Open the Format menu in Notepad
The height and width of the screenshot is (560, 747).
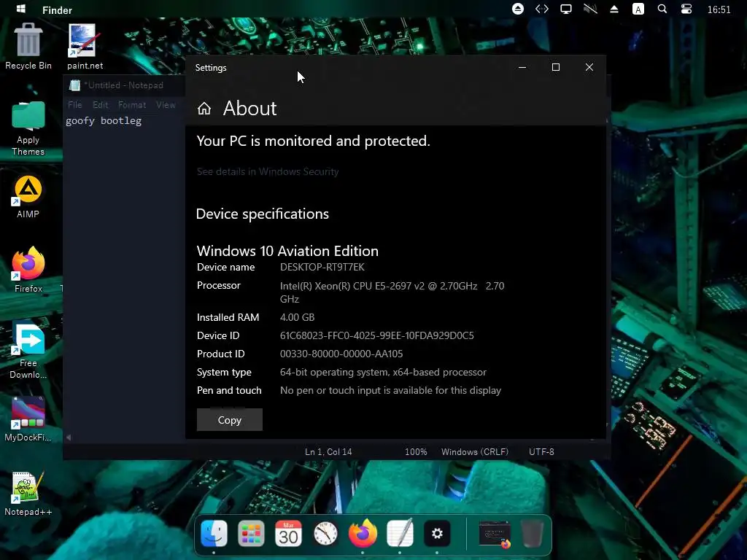[x=132, y=105]
